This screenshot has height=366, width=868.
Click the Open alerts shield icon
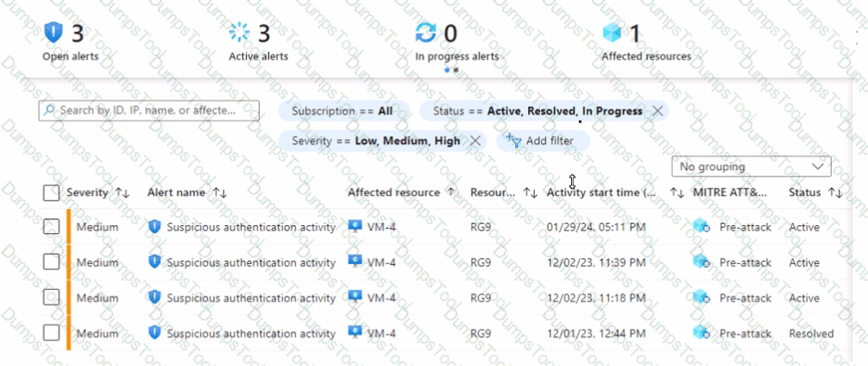click(53, 33)
